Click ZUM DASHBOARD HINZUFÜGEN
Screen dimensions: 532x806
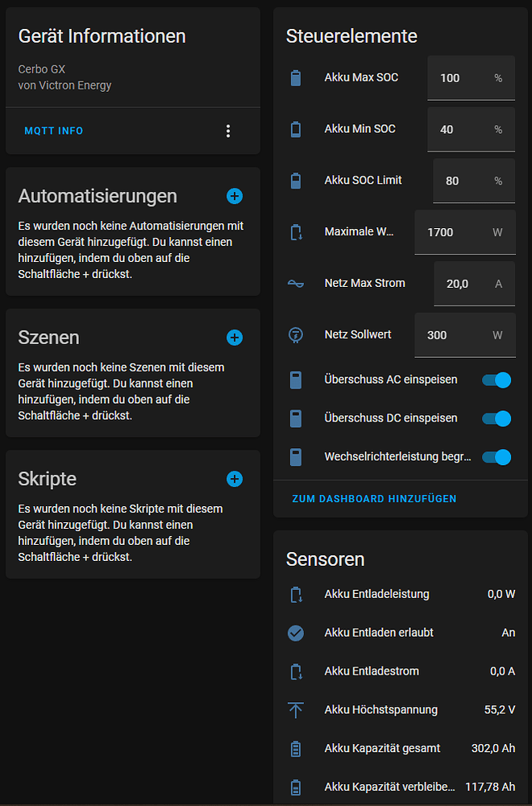coord(374,499)
